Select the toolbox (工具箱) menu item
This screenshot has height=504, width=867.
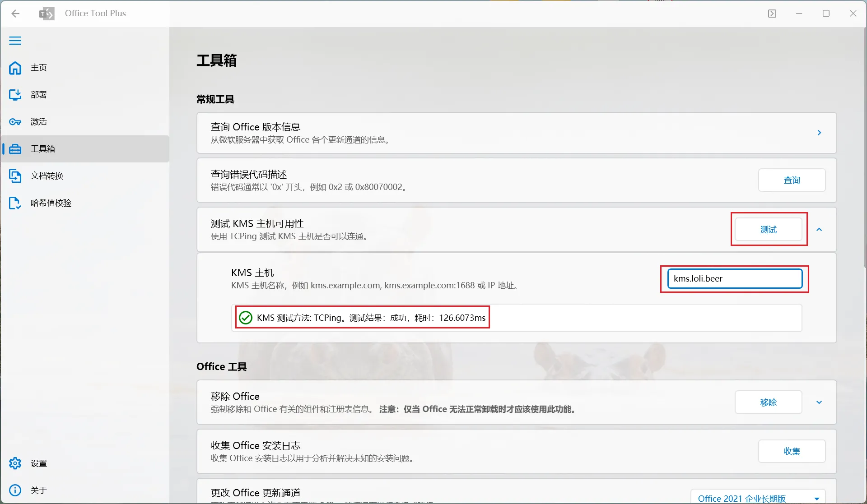click(x=43, y=149)
